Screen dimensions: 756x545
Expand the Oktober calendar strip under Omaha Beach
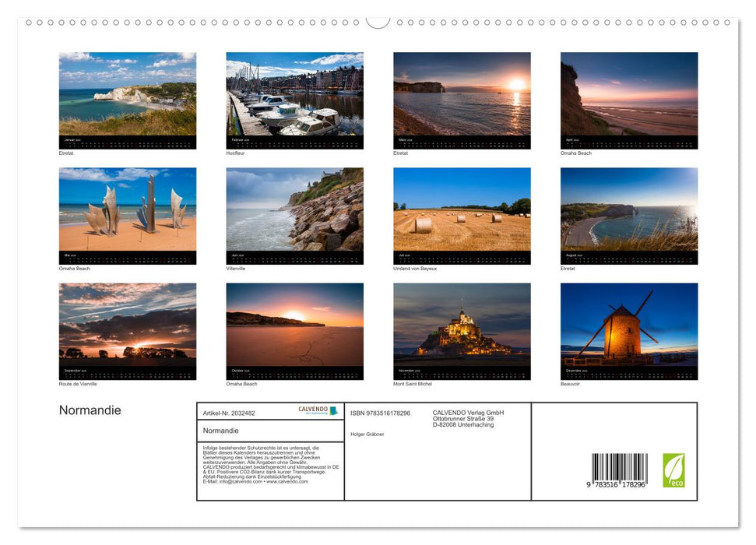294,371
